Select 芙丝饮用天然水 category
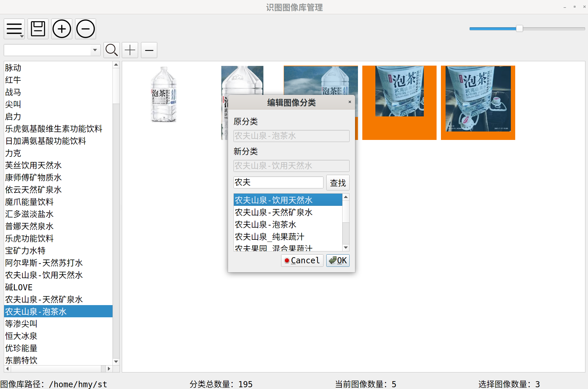The height and width of the screenshot is (389, 588). pyautogui.click(x=58, y=165)
